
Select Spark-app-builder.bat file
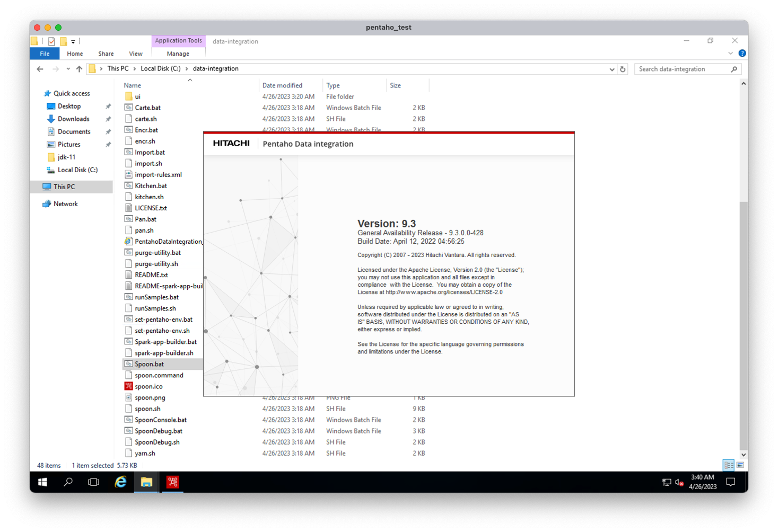[165, 341]
